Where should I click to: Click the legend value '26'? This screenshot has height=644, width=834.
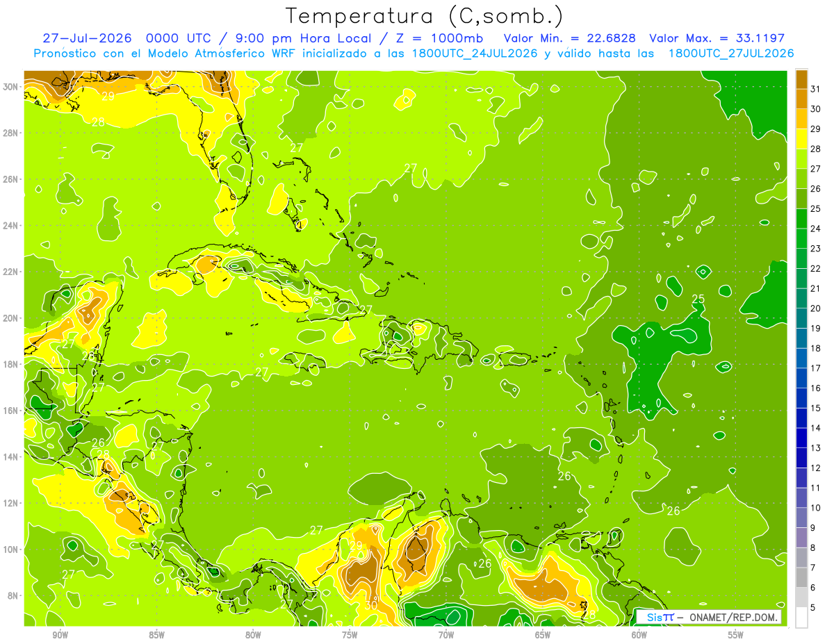816,188
